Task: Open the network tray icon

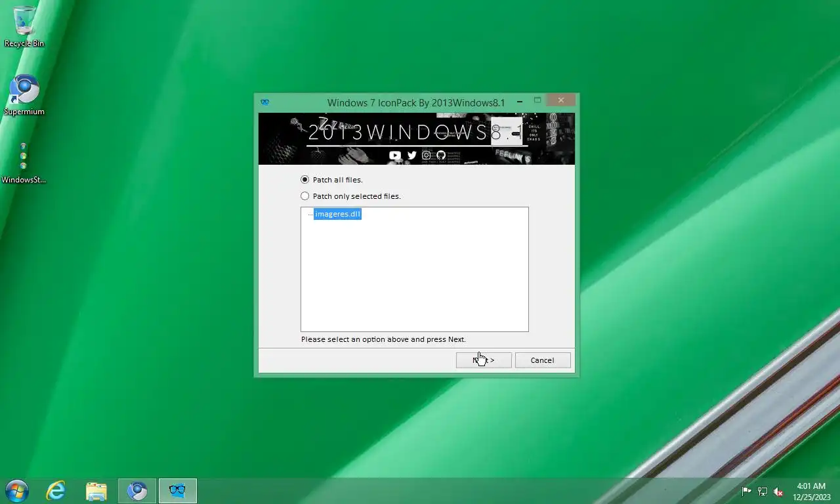Action: tap(763, 492)
